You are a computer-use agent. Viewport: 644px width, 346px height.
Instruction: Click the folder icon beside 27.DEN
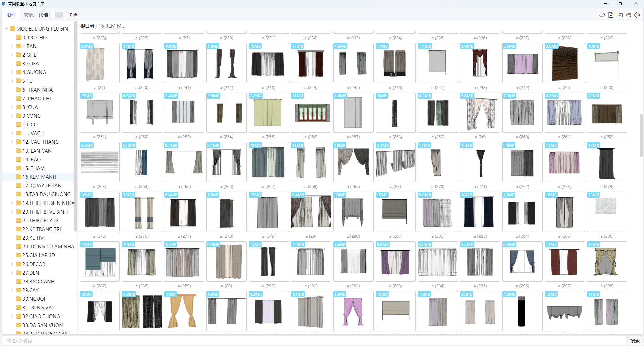coord(19,273)
